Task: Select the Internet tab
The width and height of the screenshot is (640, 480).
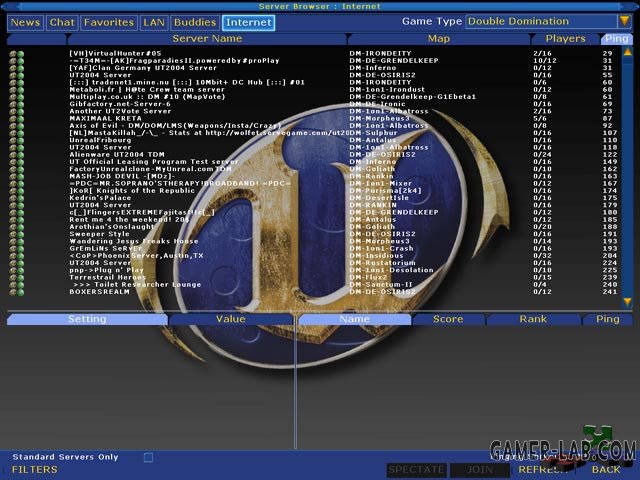Action: coord(249,22)
